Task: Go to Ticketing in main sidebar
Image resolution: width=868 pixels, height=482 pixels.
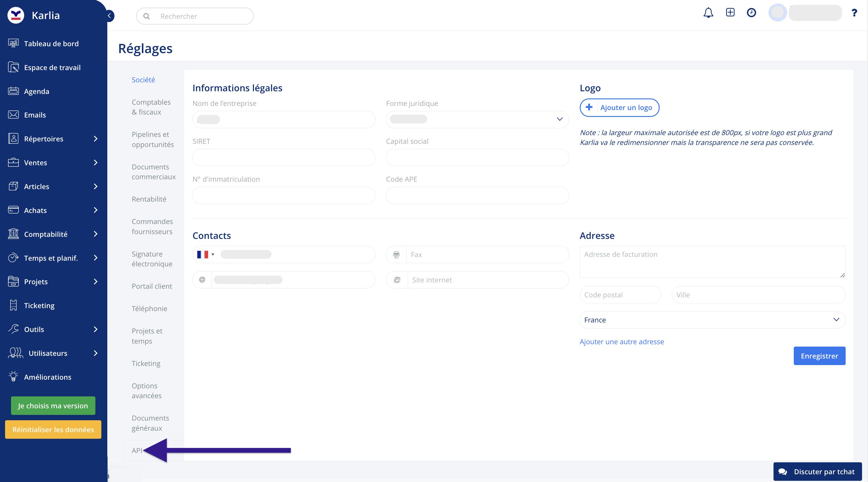Action: [x=39, y=305]
